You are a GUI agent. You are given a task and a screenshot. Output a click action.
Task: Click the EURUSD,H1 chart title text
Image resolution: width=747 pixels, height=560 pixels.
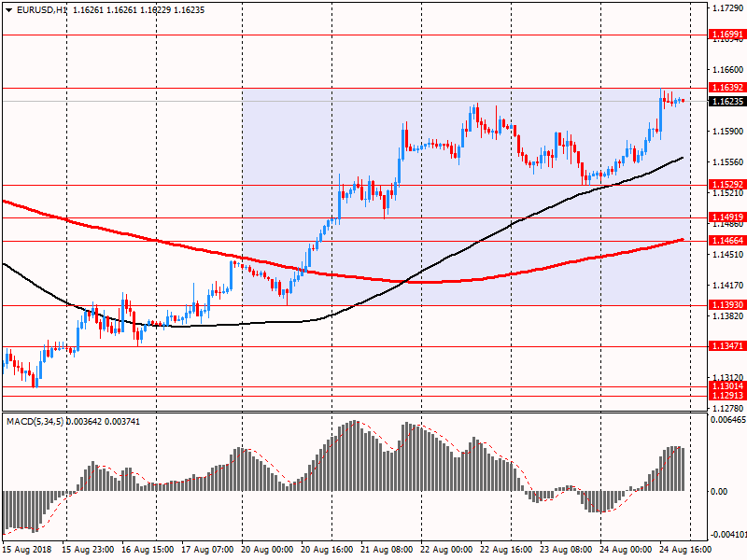click(x=41, y=10)
